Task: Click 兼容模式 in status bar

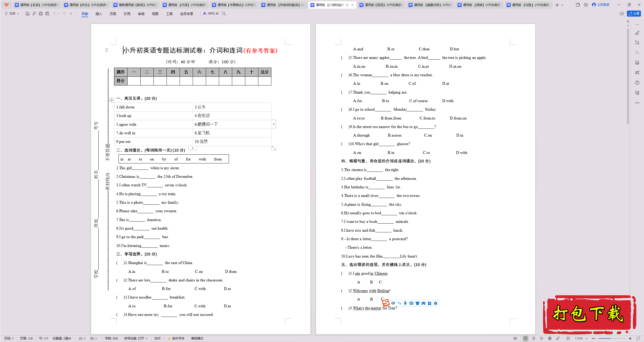Action: click(x=197, y=338)
